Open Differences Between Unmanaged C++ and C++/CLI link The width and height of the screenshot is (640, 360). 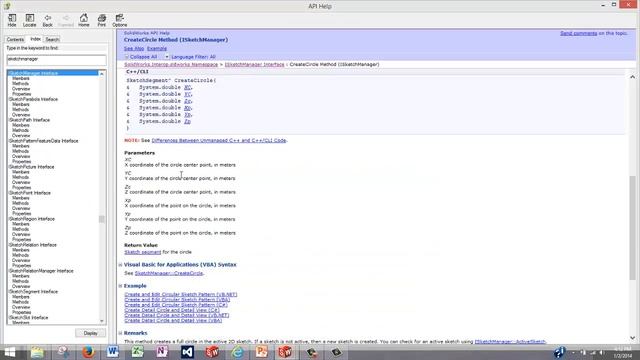tap(219, 140)
